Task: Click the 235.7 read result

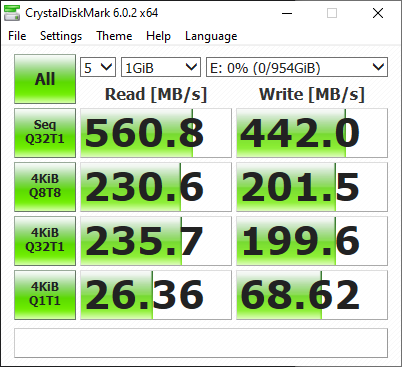Action: (x=156, y=241)
